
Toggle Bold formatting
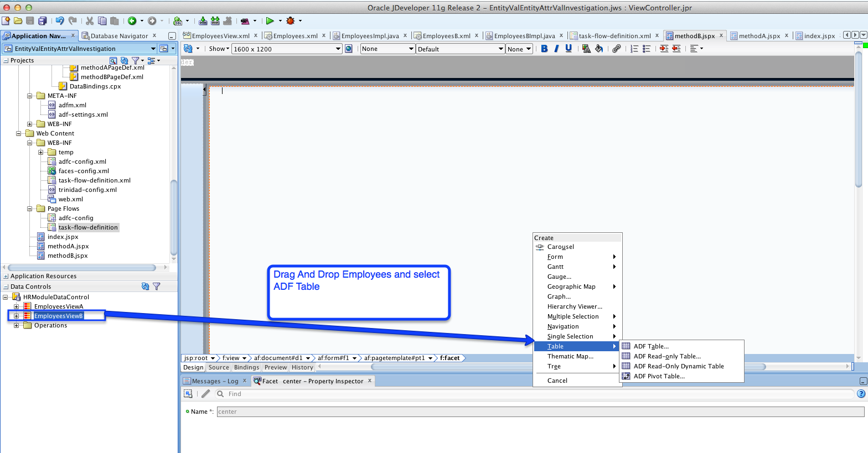[x=544, y=49]
